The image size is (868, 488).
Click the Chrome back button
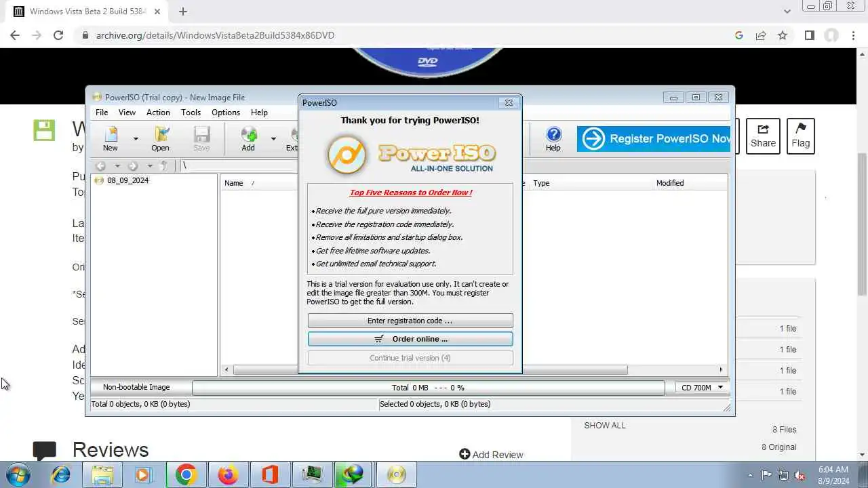(15, 35)
